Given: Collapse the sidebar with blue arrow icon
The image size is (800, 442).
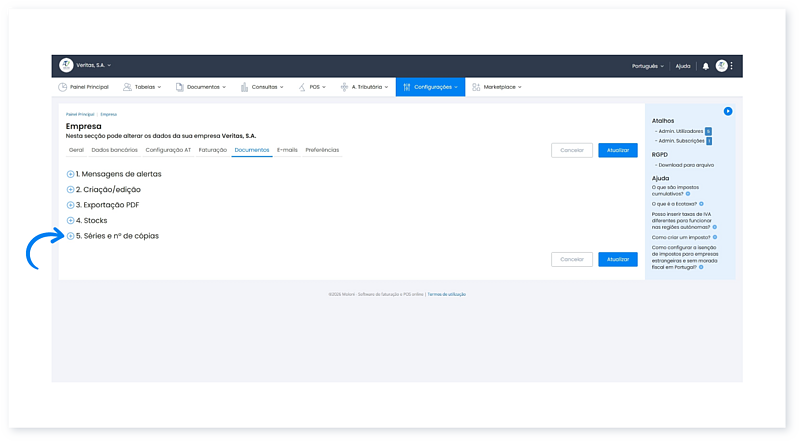Looking at the screenshot, I should point(728,111).
